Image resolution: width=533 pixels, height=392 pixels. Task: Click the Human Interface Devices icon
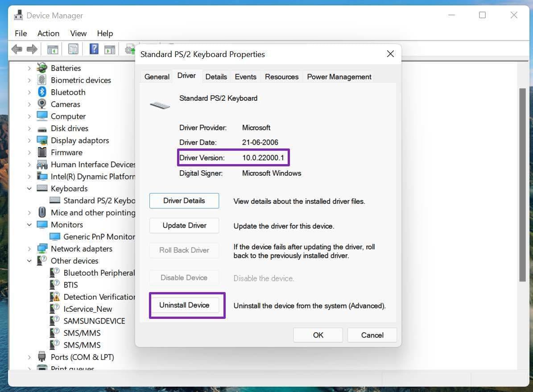click(42, 165)
